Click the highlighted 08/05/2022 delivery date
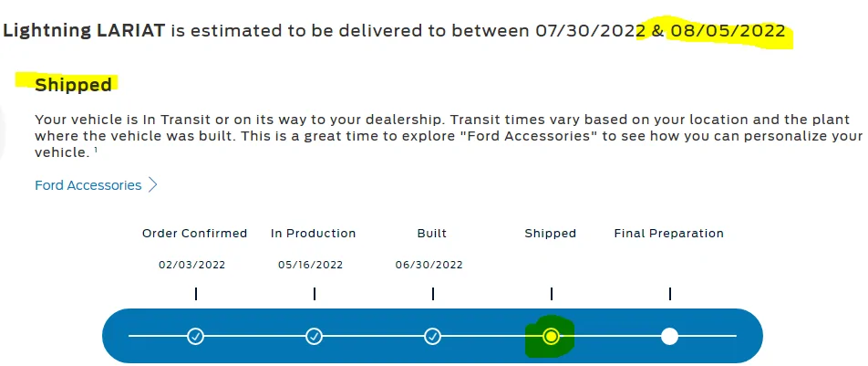This screenshot has height=366, width=868. 727,31
